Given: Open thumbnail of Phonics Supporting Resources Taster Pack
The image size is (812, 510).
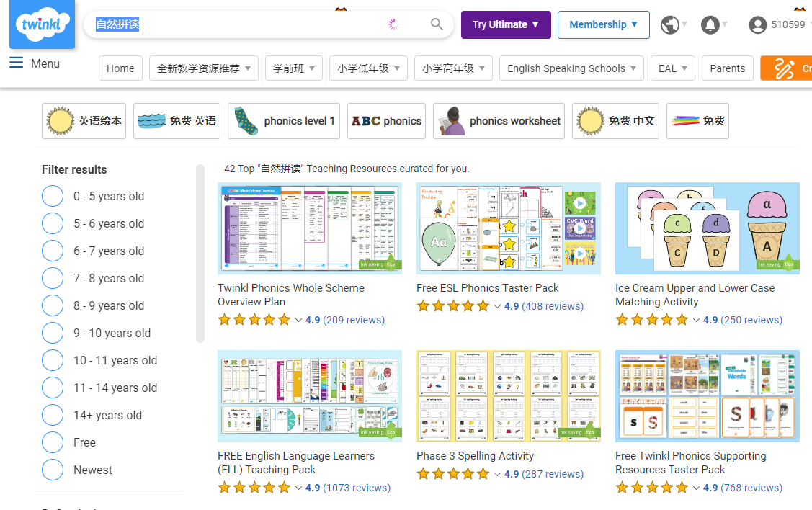Looking at the screenshot, I should 708,395.
